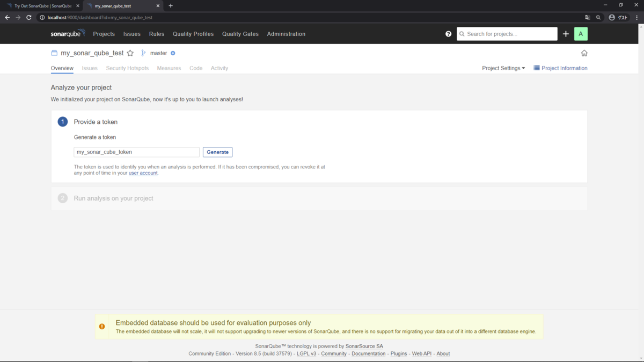Select the Measures tab
Viewport: 644px width, 362px height.
169,68
